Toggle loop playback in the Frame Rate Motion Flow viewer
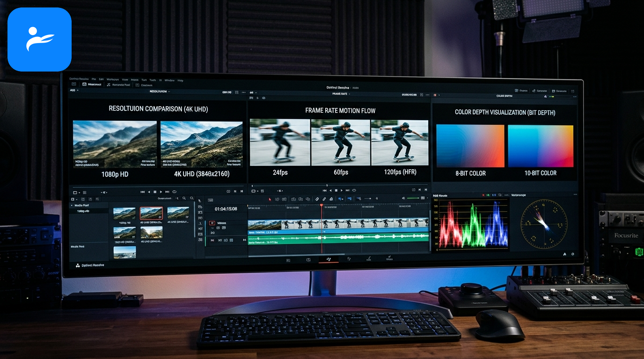This screenshot has height=359, width=644. point(354,190)
